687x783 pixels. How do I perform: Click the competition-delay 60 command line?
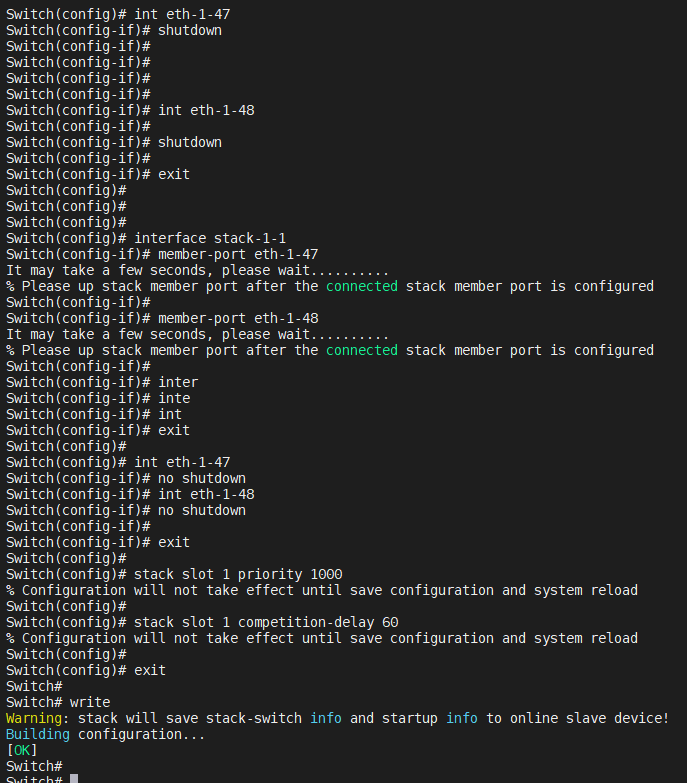pos(202,622)
